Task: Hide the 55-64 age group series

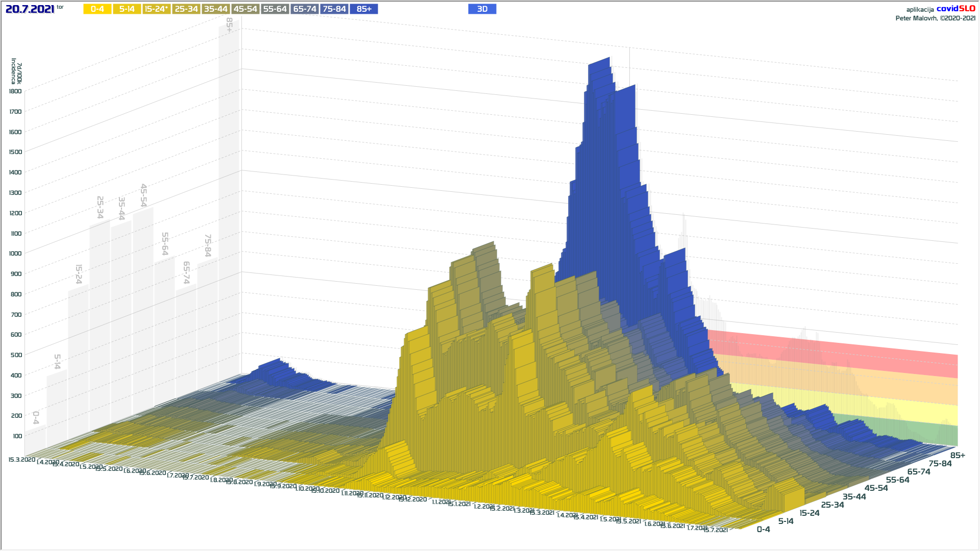Action: click(275, 9)
